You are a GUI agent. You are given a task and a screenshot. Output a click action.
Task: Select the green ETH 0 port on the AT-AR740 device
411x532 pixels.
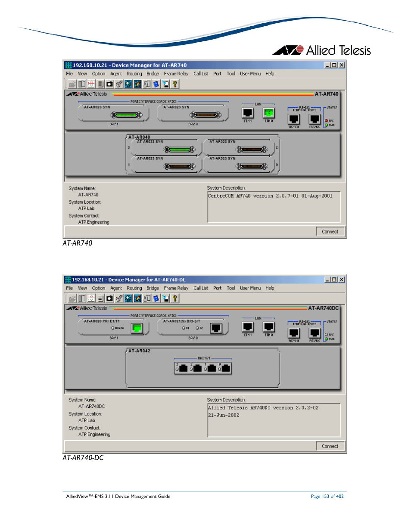click(268, 113)
